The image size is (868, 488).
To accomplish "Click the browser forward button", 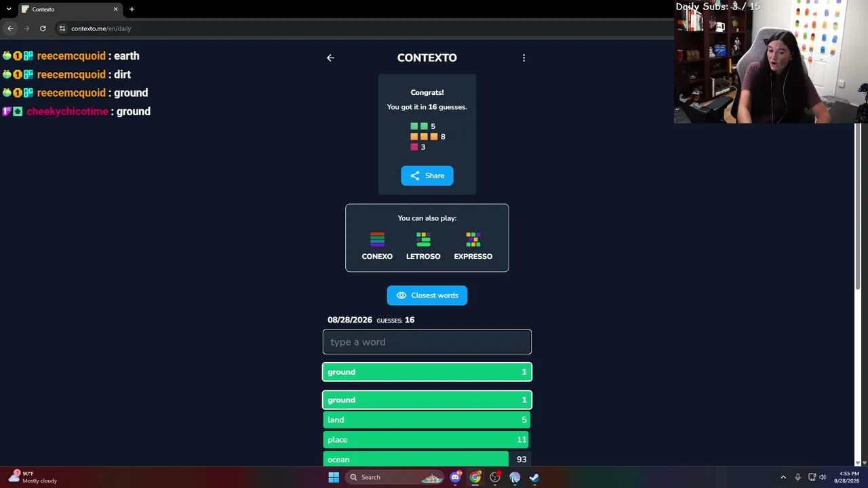I will (x=26, y=28).
